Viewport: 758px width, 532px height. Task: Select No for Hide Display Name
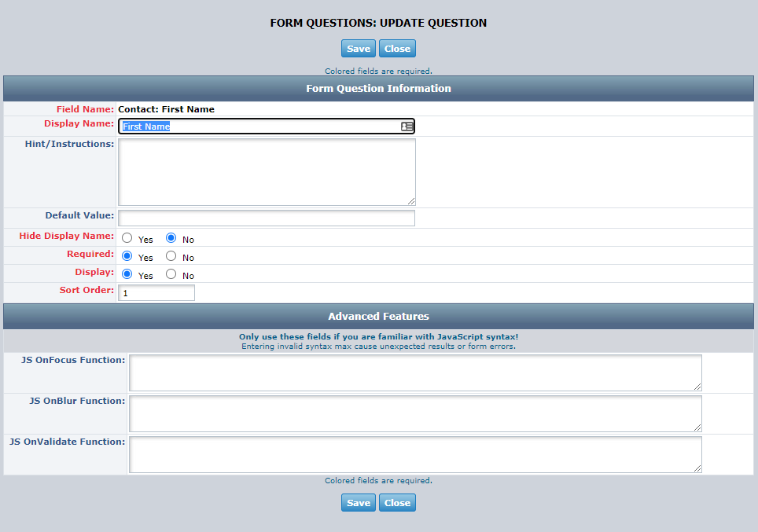[x=171, y=238]
